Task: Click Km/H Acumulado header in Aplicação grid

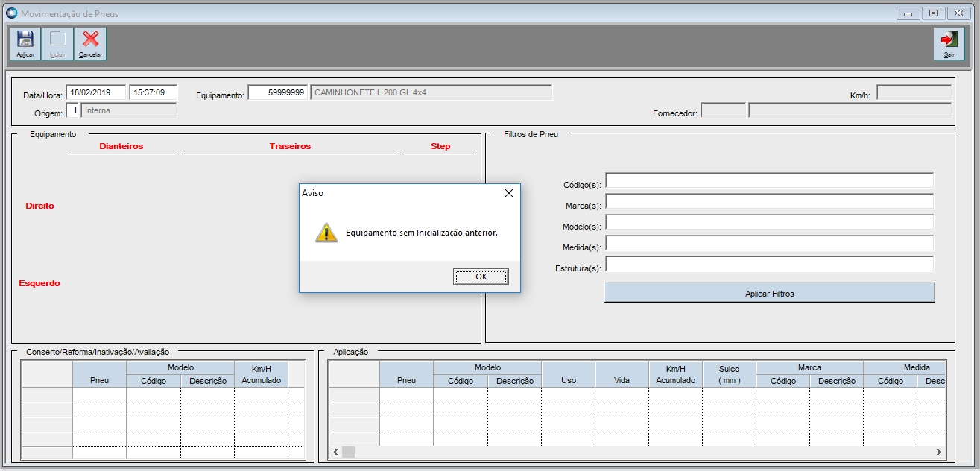Action: click(x=675, y=375)
